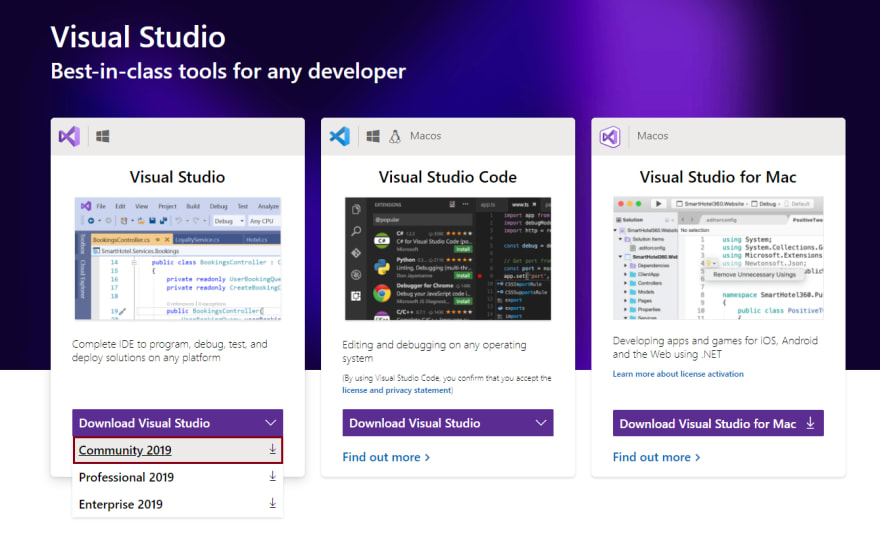Image resolution: width=880 pixels, height=537 pixels.
Task: Select Community 2019 from the dropdown
Action: (177, 450)
